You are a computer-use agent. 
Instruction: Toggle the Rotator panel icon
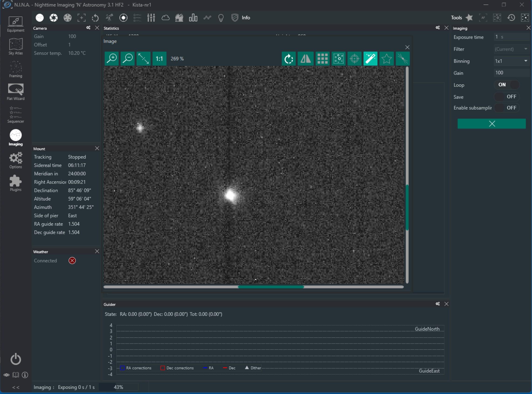(95, 18)
